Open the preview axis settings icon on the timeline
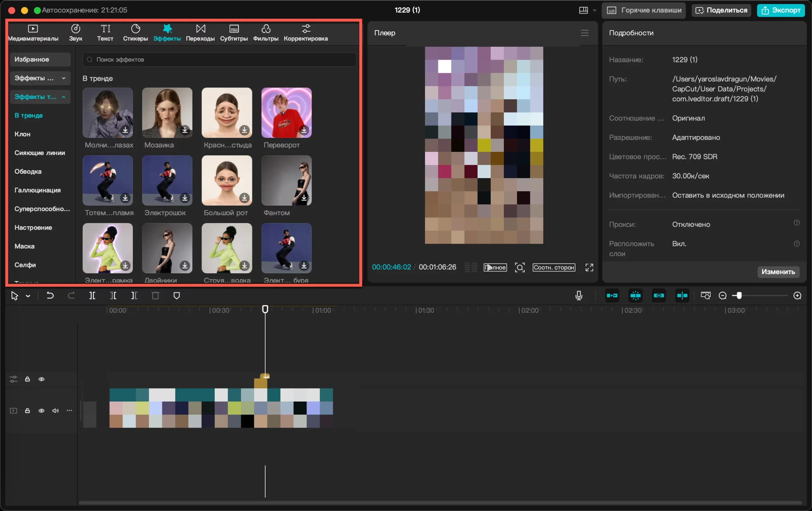Viewport: 812px width, 511px height. [x=705, y=296]
